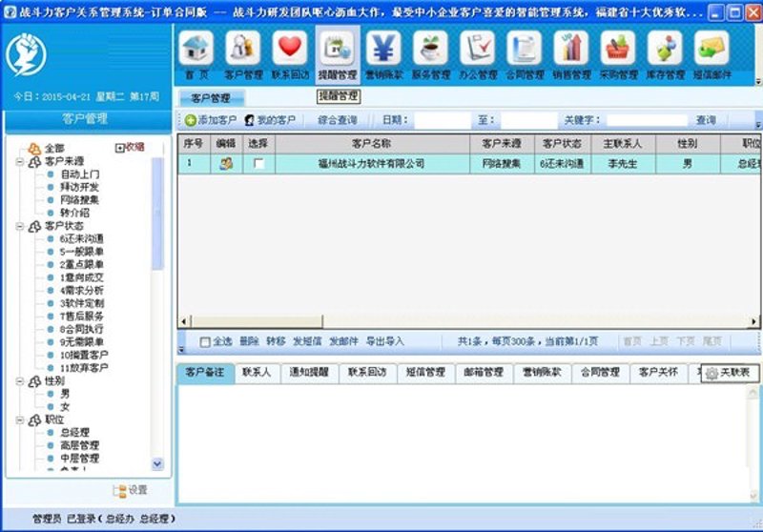The height and width of the screenshot is (532, 763).
Task: Tick the checkbox in customer row 1
Action: (x=258, y=164)
